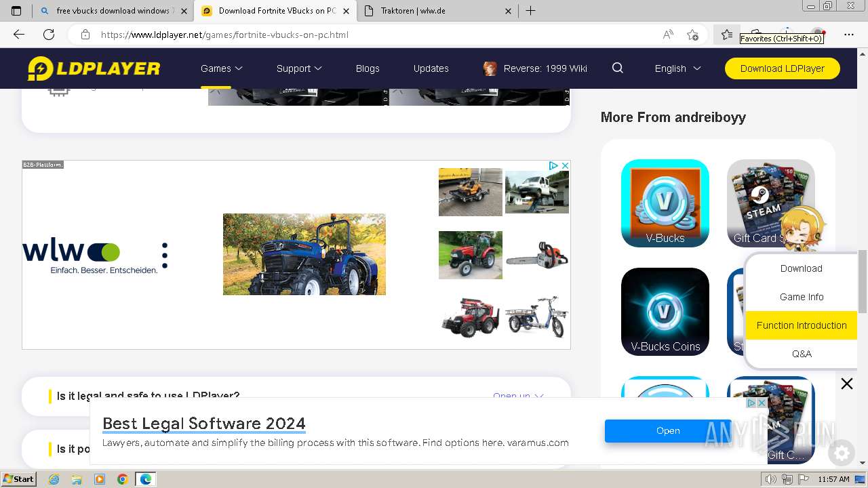Launch Windows Media Player from taskbar
The image size is (868, 488).
pos(100,479)
